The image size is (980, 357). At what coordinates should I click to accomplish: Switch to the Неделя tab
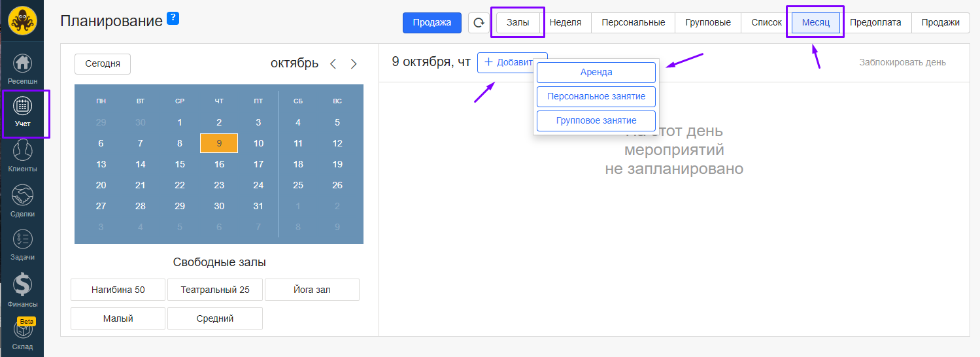566,22
